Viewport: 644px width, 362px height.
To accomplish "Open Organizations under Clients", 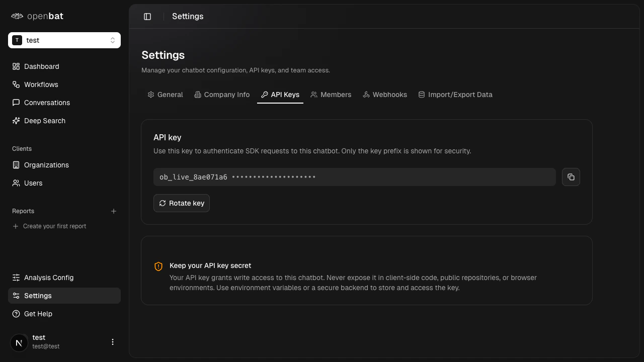I will (46, 165).
